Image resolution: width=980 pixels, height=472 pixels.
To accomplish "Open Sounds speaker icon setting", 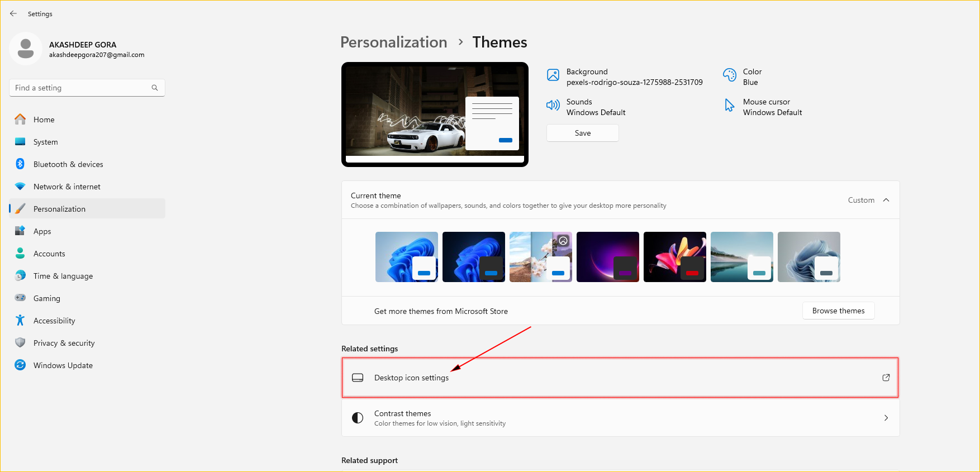I will tap(553, 105).
